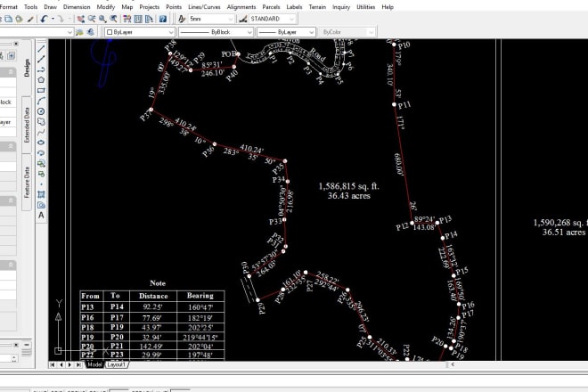Click the Redo arrow icon
Image resolution: width=588 pixels, height=392 pixels.
(61, 19)
